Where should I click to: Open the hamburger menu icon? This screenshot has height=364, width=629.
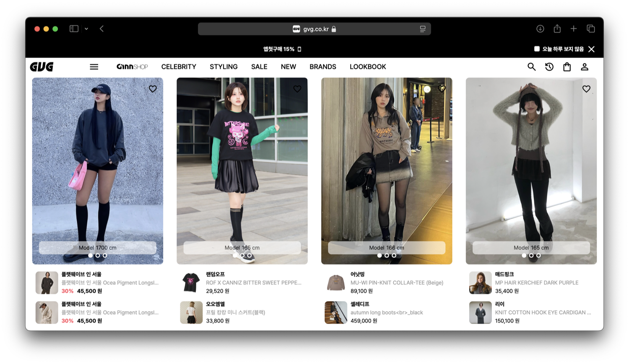point(94,67)
